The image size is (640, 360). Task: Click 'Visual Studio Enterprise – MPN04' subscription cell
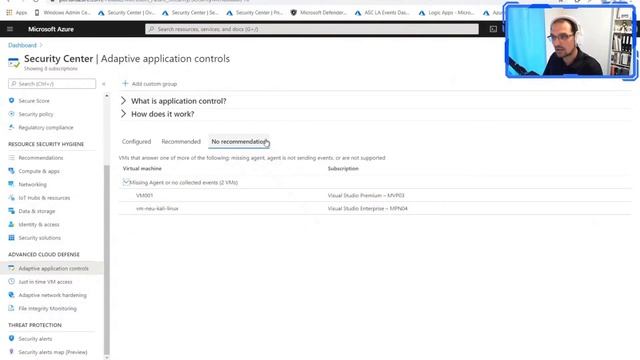pyautogui.click(x=367, y=208)
